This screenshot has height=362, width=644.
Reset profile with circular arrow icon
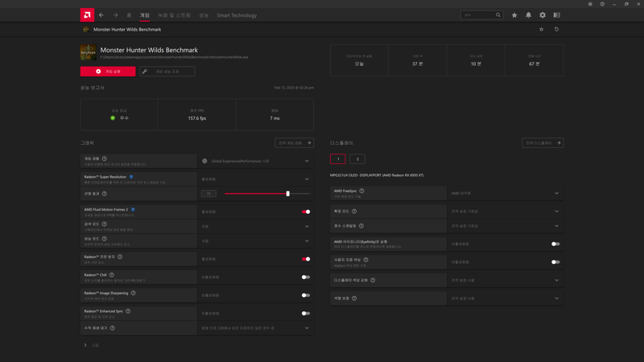556,30
